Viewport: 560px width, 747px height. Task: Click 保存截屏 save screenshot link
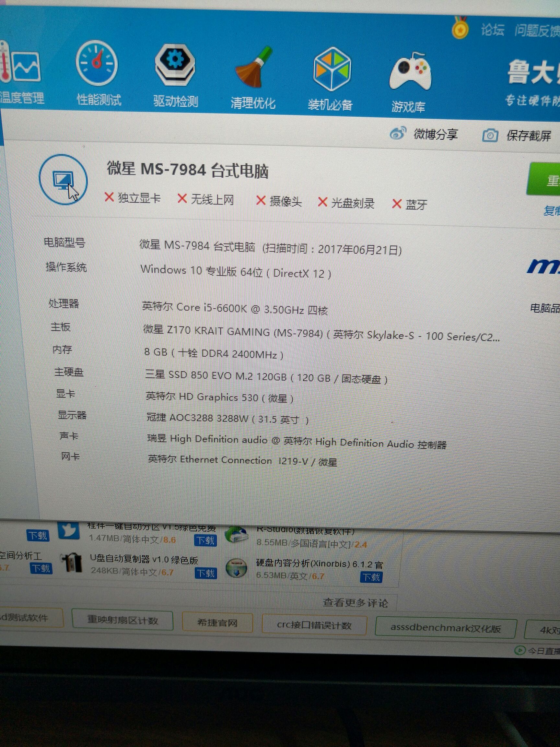pyautogui.click(x=529, y=136)
